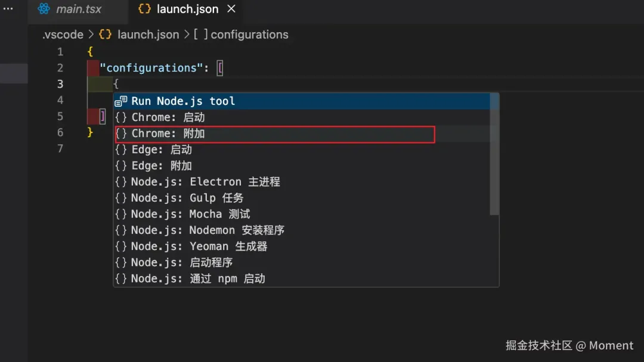Expand the configurations breadcrumb symbol list

[249, 35]
